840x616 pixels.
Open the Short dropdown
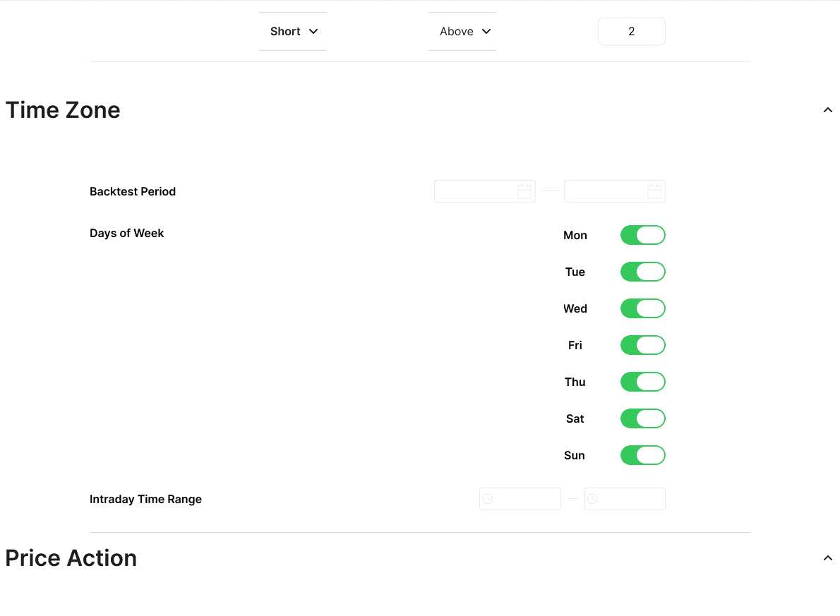293,31
